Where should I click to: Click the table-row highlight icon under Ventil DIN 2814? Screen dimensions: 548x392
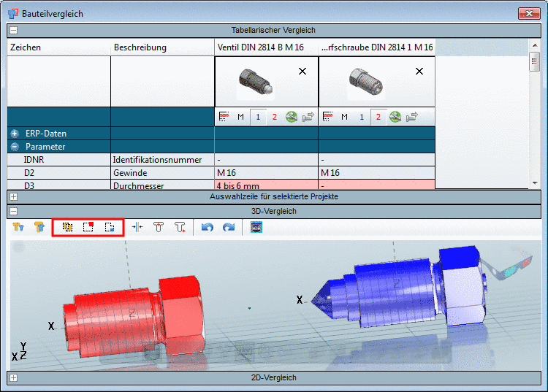224,117
